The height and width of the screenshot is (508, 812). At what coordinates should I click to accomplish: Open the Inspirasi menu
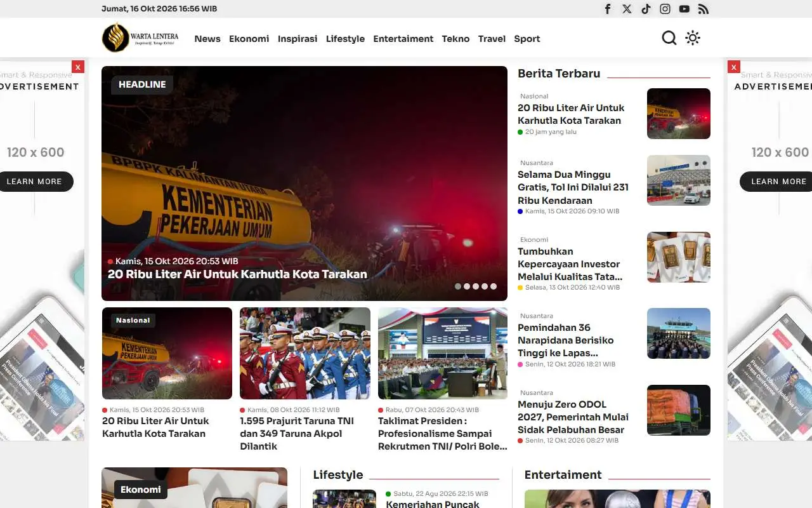[x=298, y=39]
